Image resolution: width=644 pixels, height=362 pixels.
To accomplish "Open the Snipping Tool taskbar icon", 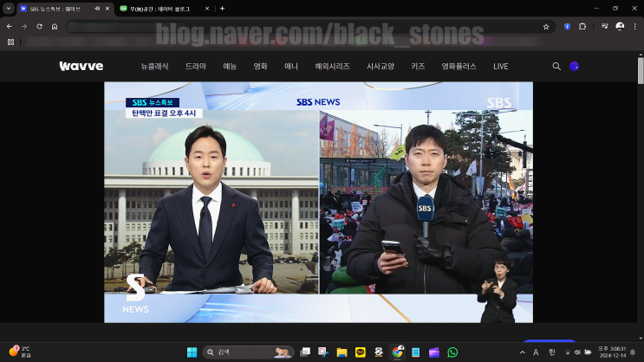I will click(323, 352).
